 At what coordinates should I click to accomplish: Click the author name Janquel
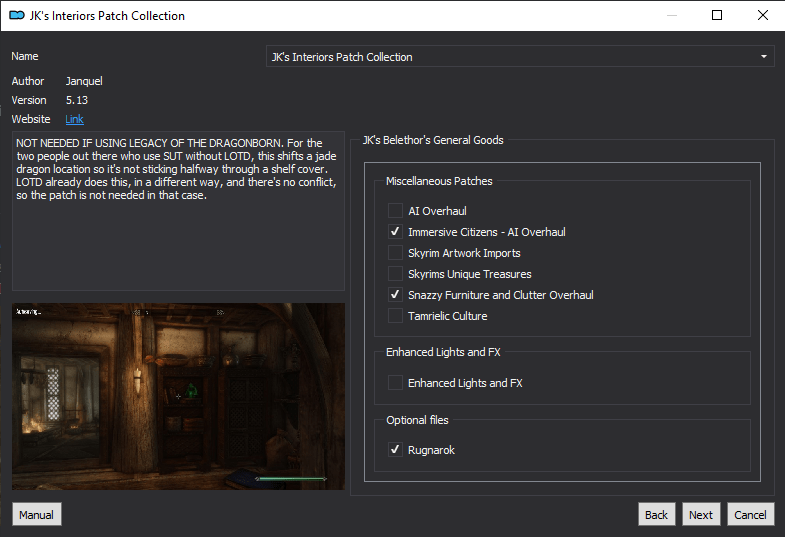pyautogui.click(x=84, y=81)
